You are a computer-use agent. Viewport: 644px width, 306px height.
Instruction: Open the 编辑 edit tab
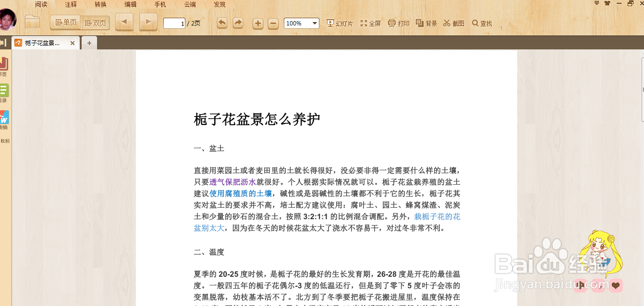click(130, 4)
